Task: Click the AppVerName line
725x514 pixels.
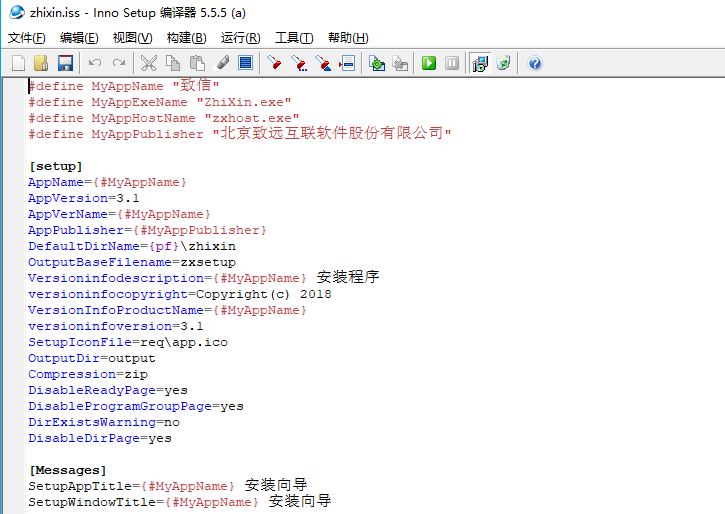Action: pyautogui.click(x=119, y=214)
